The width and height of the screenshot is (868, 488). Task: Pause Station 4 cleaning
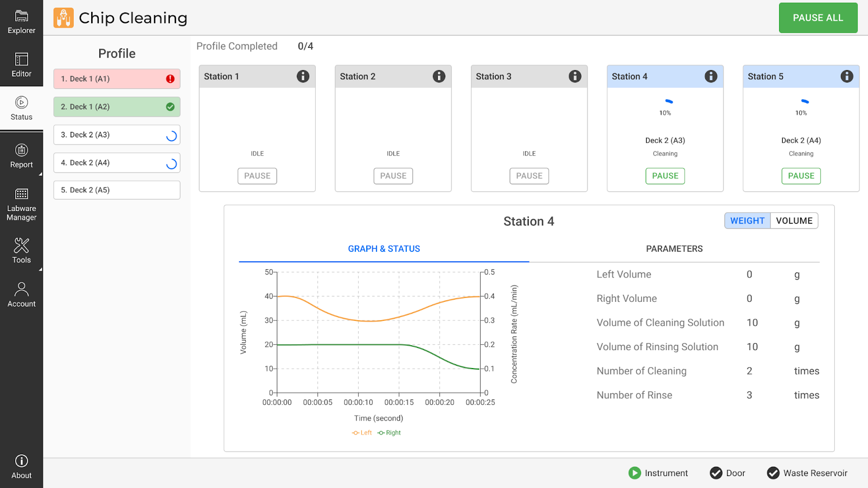[x=665, y=176]
